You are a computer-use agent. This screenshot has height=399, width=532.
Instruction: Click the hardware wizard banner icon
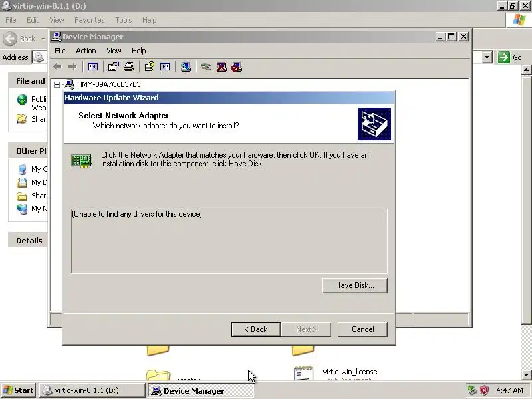pos(374,124)
